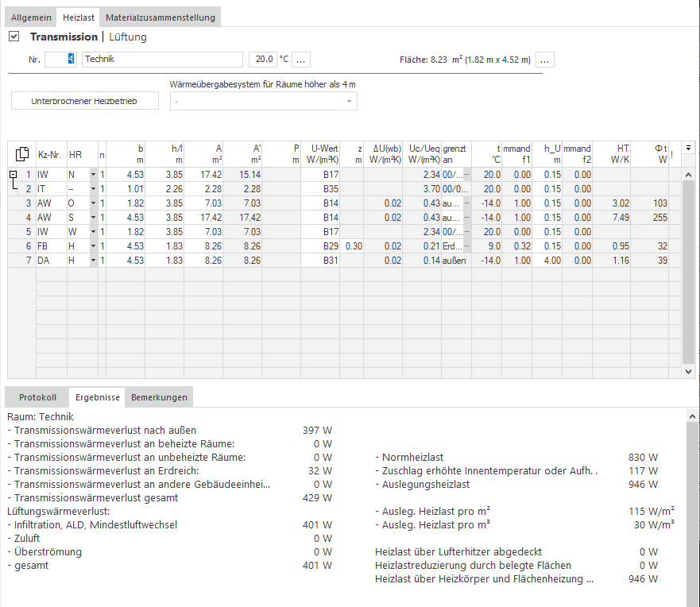700x607 pixels.
Task: Open the HR dropdown for row 5 IW
Action: (x=93, y=232)
